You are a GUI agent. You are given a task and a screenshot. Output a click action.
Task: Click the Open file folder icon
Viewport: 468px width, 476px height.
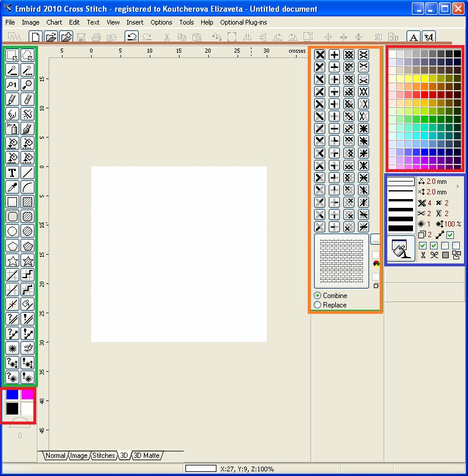click(51, 37)
